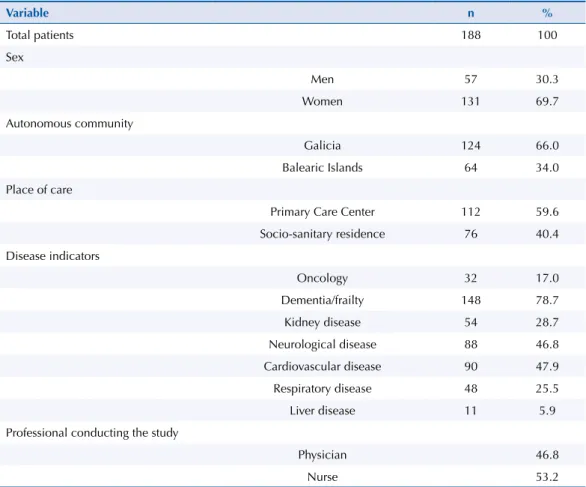Screen dimensions: 586x487
Task: Click the 17.0 percent value
Action: 547,278
